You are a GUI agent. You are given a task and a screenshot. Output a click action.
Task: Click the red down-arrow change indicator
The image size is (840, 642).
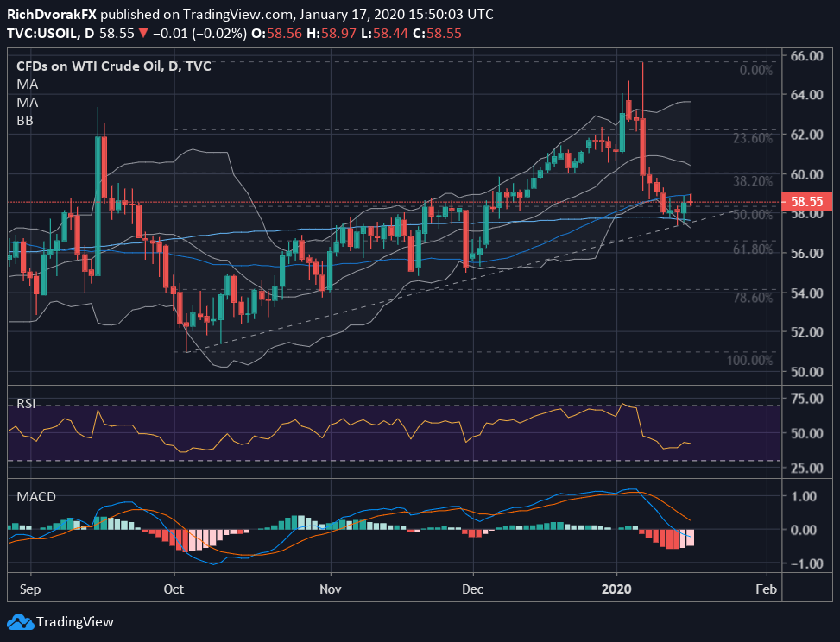143,33
